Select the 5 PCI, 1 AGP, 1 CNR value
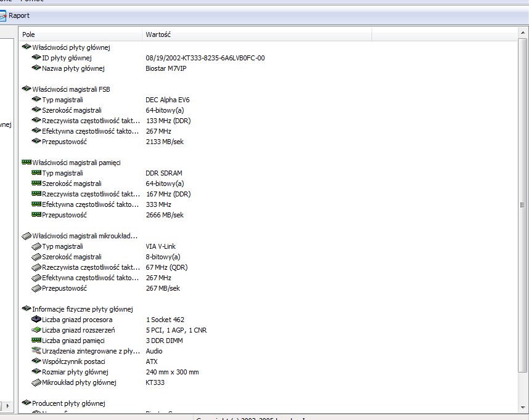Image resolution: width=529 pixels, height=420 pixels. pyautogui.click(x=176, y=330)
